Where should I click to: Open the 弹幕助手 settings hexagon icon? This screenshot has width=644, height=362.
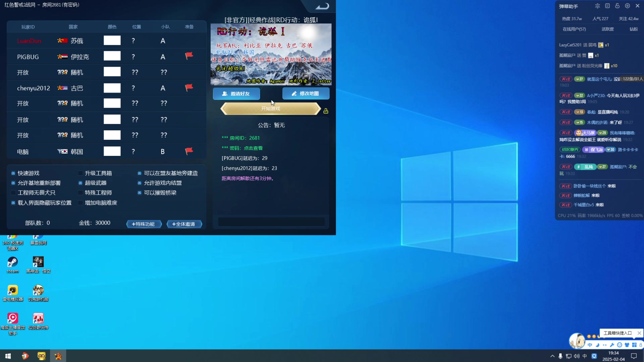[627, 6]
